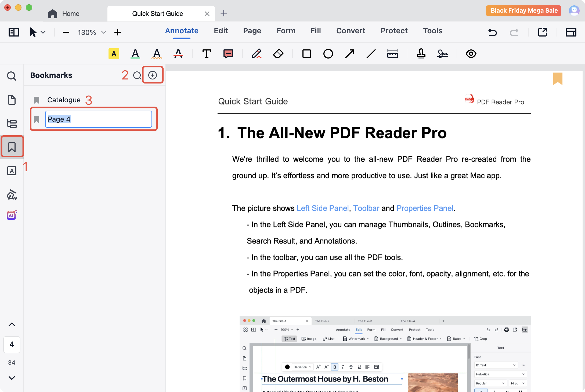Click the Page 4 bookmark name field
Image resolution: width=585 pixels, height=392 pixels.
click(x=98, y=119)
